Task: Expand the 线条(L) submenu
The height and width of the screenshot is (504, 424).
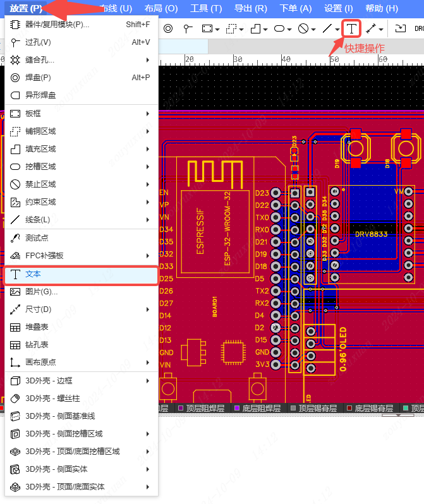Action: coord(82,220)
